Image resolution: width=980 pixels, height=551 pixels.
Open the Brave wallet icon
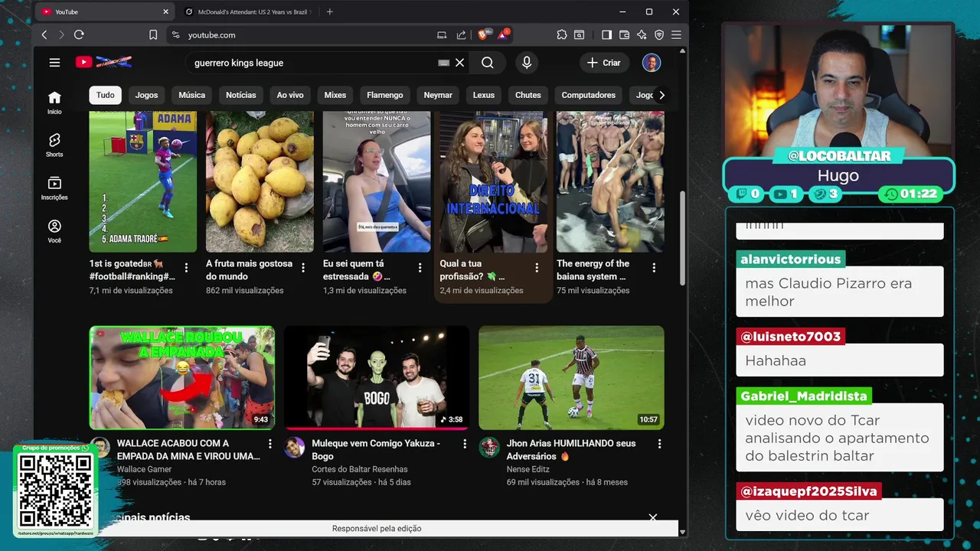click(624, 34)
